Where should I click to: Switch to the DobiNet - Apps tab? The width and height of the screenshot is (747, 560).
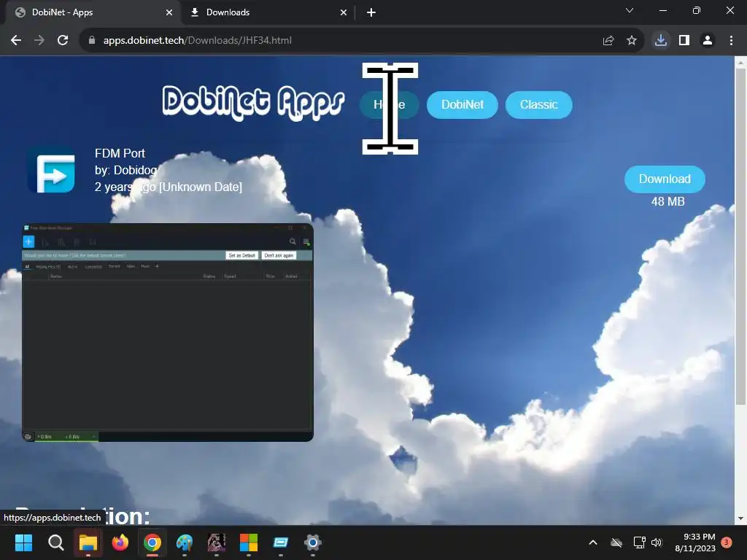click(x=93, y=12)
